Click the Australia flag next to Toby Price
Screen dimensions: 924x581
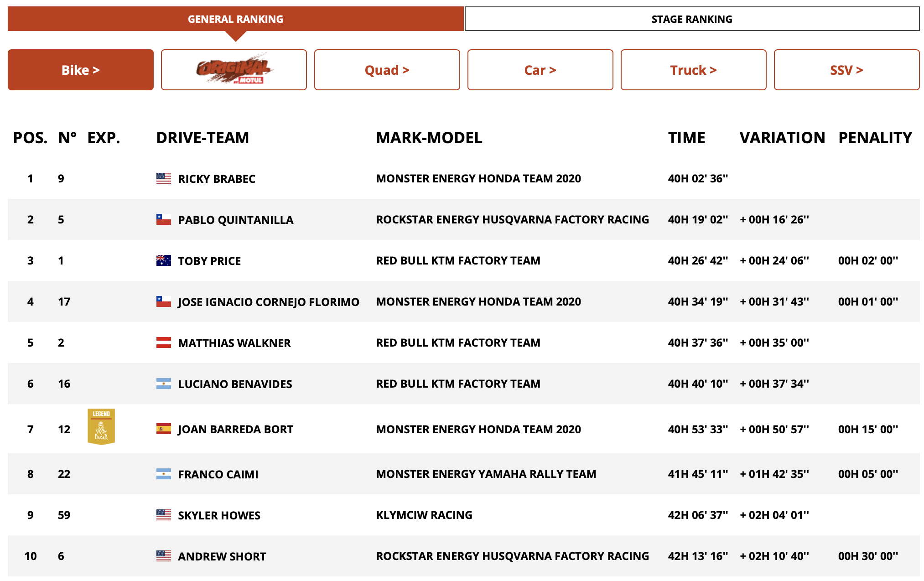[x=164, y=260]
